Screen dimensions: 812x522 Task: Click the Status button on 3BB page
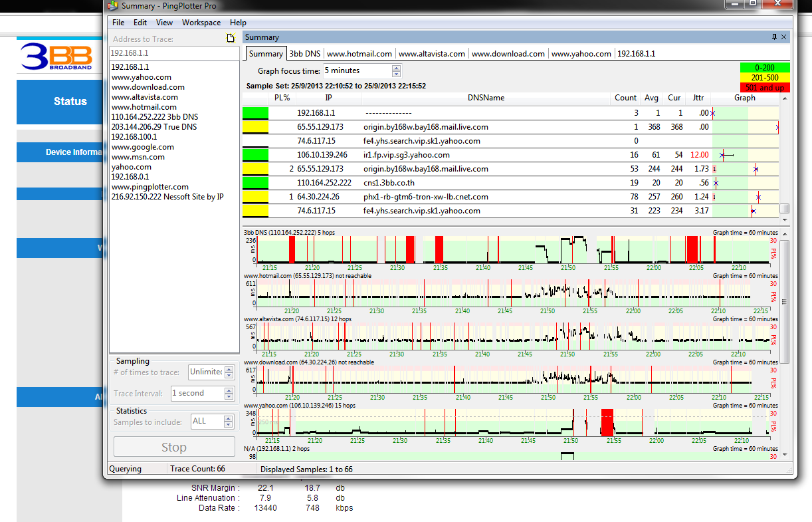pyautogui.click(x=70, y=102)
